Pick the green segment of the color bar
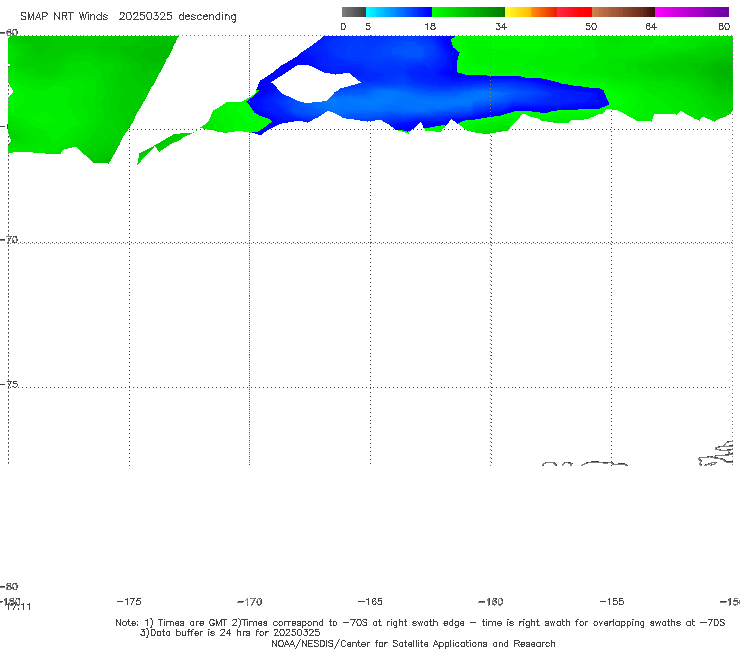The height and width of the screenshot is (650, 740). (469, 12)
